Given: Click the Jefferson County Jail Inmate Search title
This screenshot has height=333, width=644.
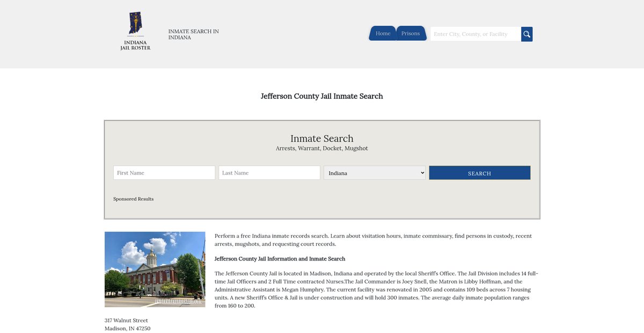Looking at the screenshot, I should coord(322,97).
